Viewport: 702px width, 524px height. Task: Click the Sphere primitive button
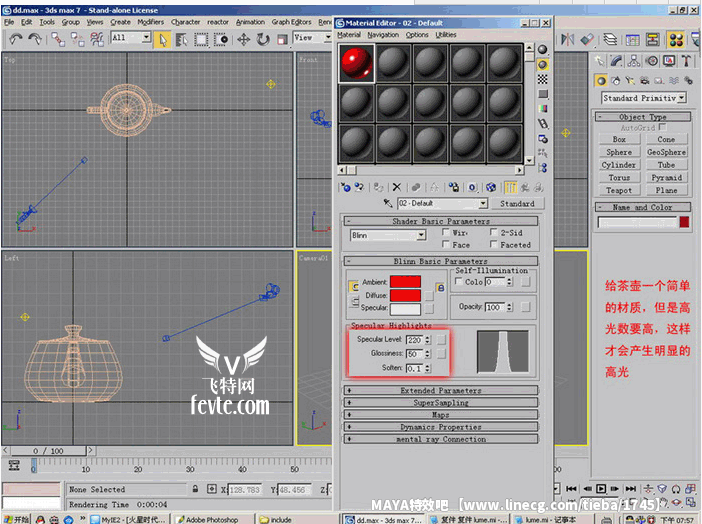pyautogui.click(x=619, y=152)
